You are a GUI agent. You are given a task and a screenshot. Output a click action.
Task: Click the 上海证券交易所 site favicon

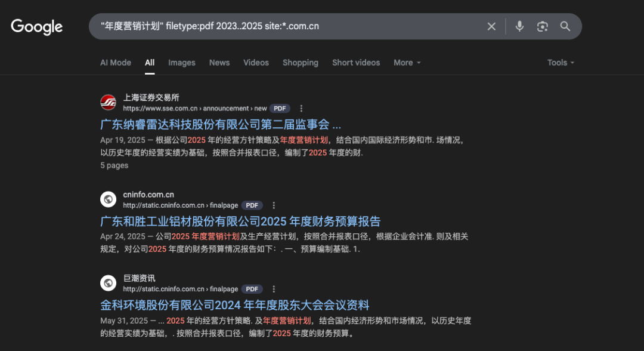[x=109, y=103]
